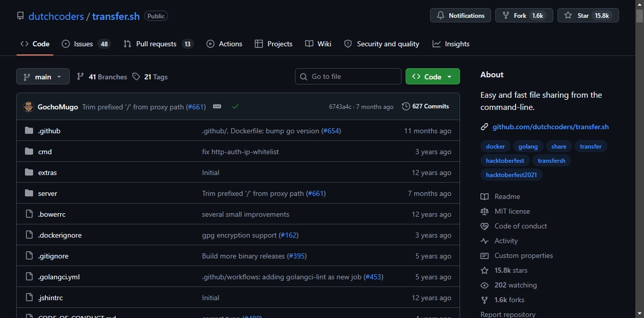This screenshot has width=644, height=318.
Task: Open the #162 pull request link
Action: click(289, 235)
